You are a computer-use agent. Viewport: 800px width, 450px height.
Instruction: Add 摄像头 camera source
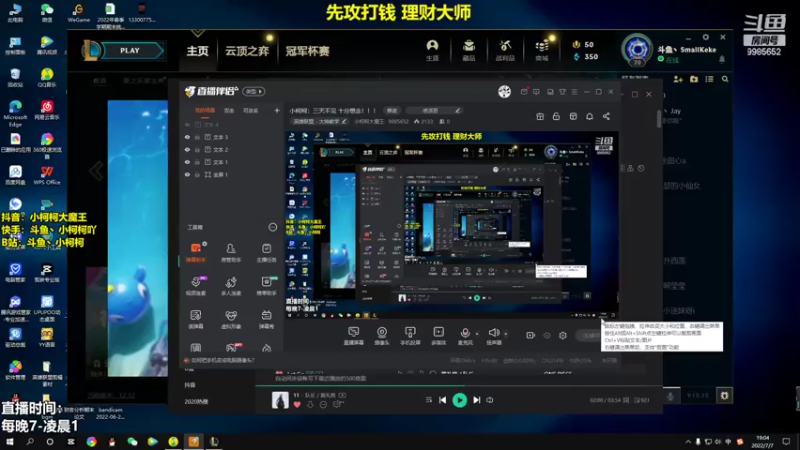[382, 336]
